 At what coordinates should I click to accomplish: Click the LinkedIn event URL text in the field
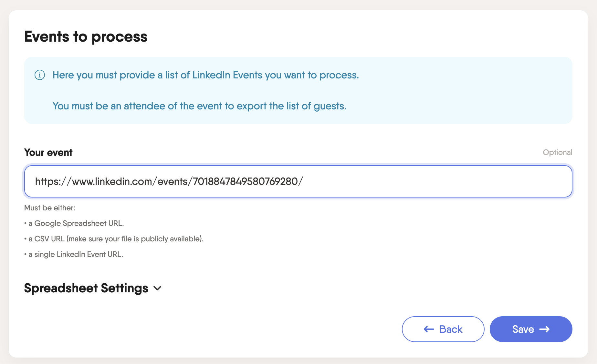pos(169,181)
